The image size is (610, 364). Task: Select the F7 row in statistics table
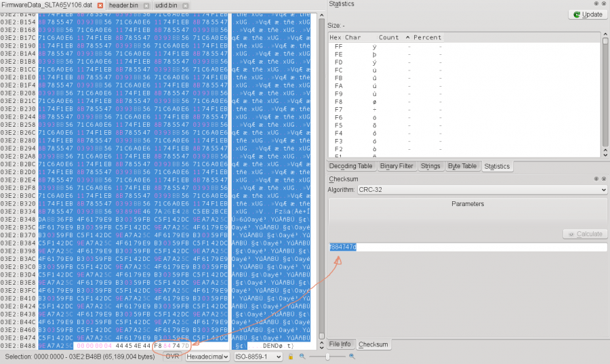pyautogui.click(x=464, y=110)
